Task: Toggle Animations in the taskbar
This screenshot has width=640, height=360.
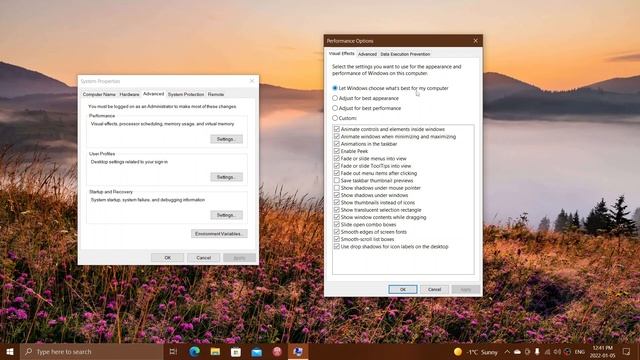Action: 337,144
